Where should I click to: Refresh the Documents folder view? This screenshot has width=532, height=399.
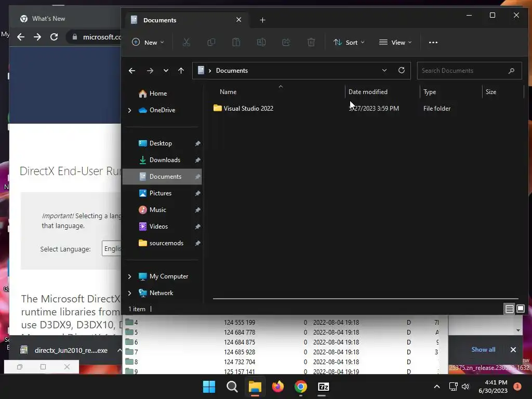pos(402,70)
